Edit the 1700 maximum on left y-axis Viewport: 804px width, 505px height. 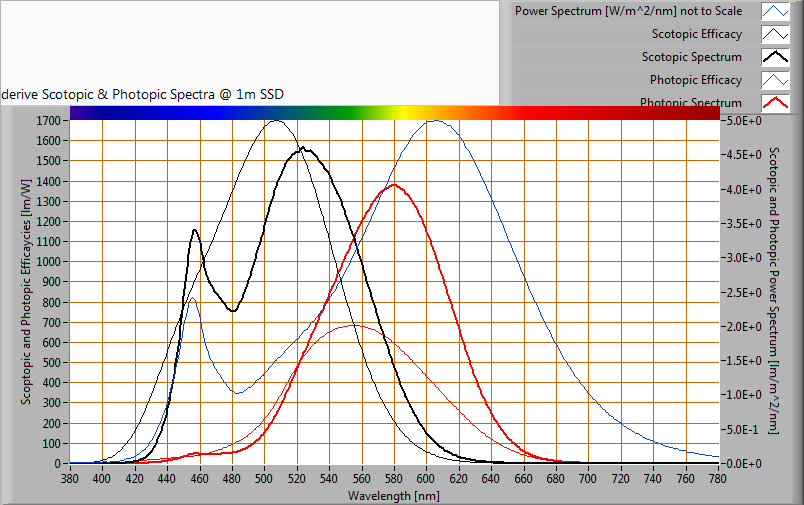(49, 121)
